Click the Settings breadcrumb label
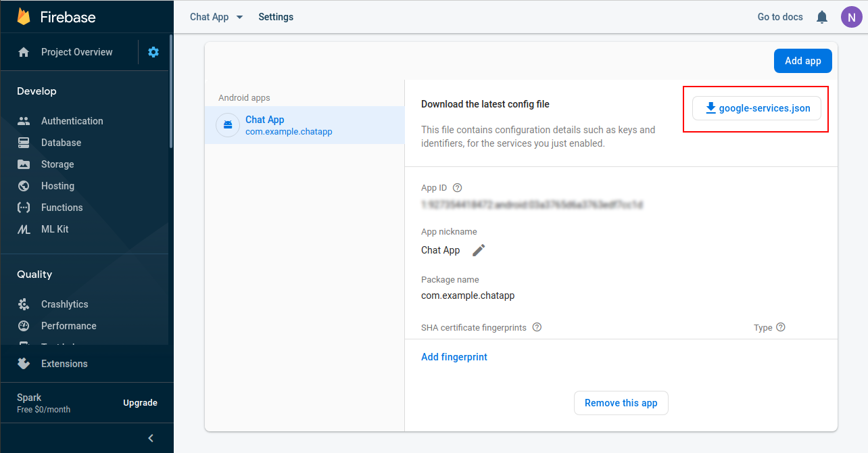Image resolution: width=868 pixels, height=453 pixels. point(276,17)
